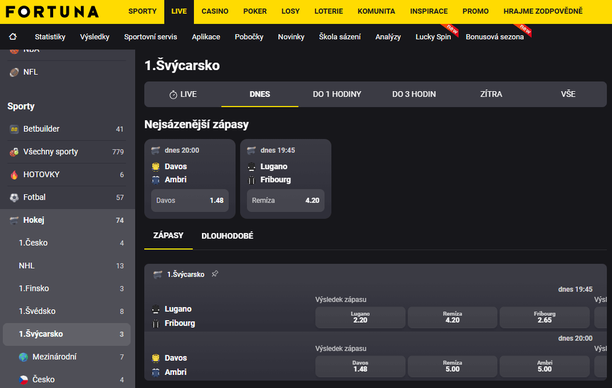This screenshot has width=612, height=388.
Task: Click the Betbuilder icon in sidebar
Action: [x=14, y=129]
